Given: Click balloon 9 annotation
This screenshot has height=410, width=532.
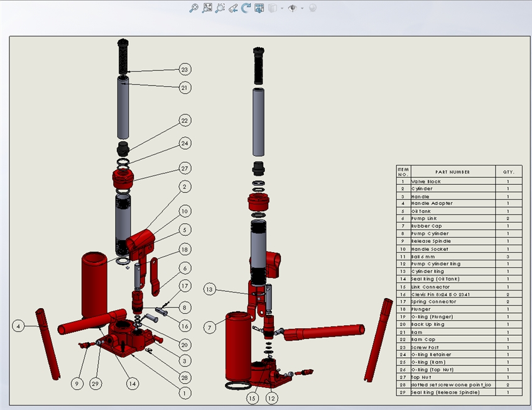Looking at the screenshot, I should tap(77, 384).
